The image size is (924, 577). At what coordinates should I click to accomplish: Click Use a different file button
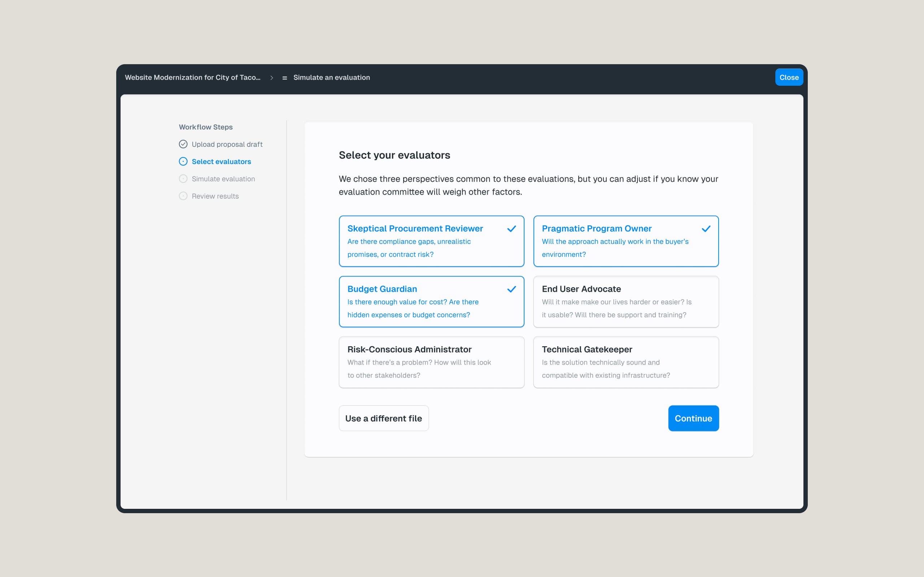(x=383, y=418)
